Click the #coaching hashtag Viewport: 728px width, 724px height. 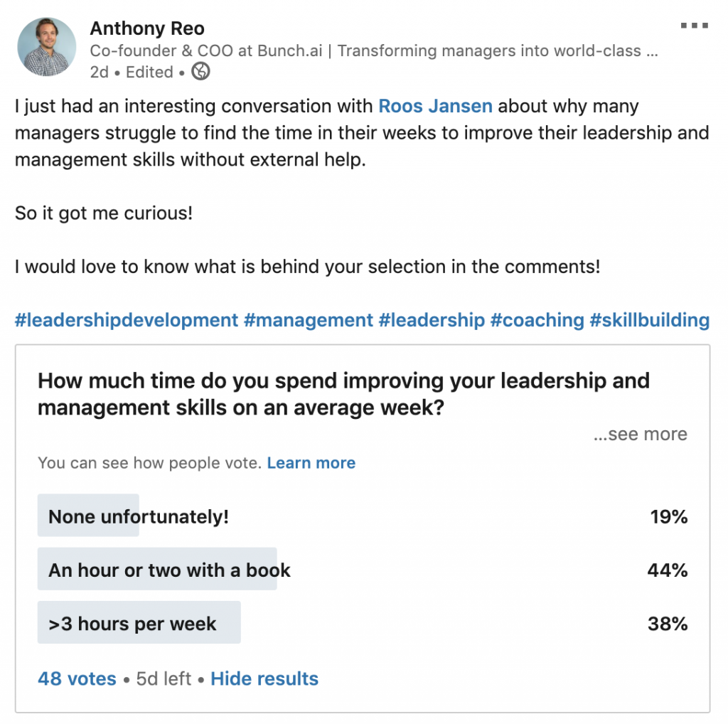click(537, 320)
